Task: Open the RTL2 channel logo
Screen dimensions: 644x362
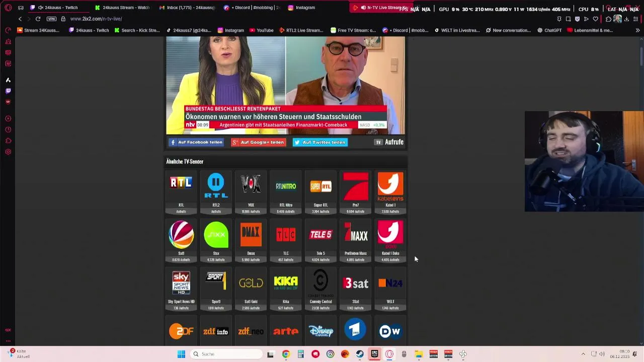Action: tap(216, 186)
